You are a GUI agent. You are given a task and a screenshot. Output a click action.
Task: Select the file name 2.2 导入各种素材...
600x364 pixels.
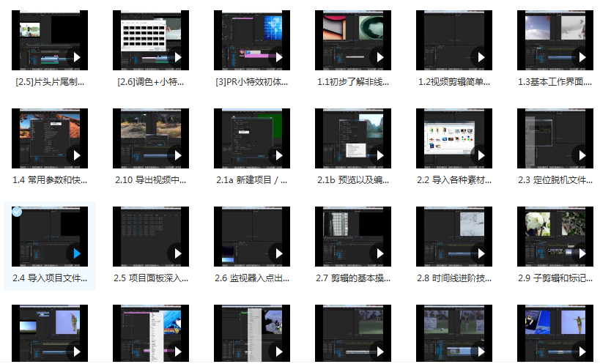pos(453,180)
